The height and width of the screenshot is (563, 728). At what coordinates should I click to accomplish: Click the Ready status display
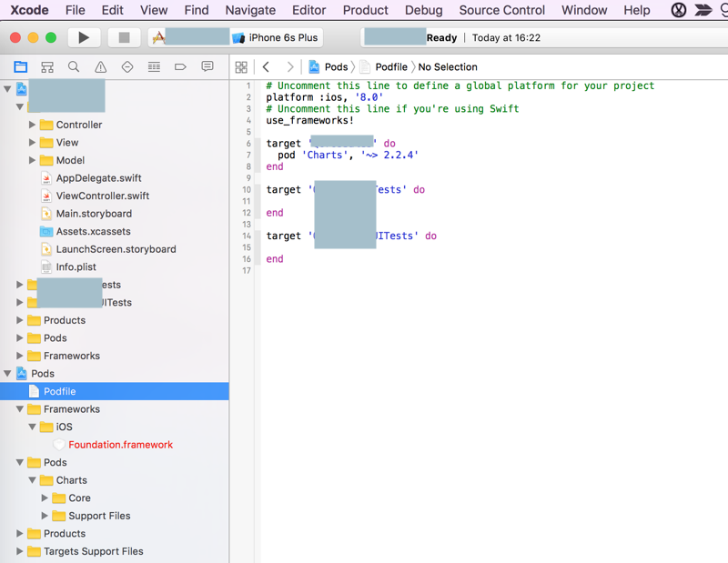click(x=441, y=37)
